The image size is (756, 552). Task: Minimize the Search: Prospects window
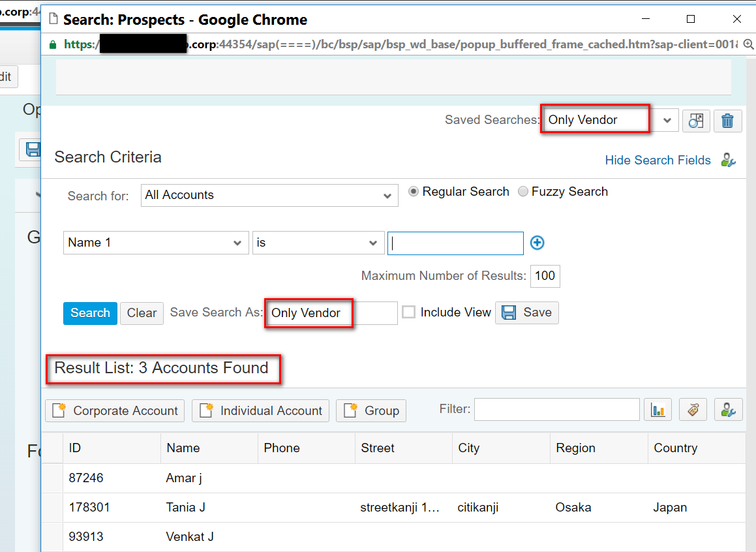(x=646, y=19)
